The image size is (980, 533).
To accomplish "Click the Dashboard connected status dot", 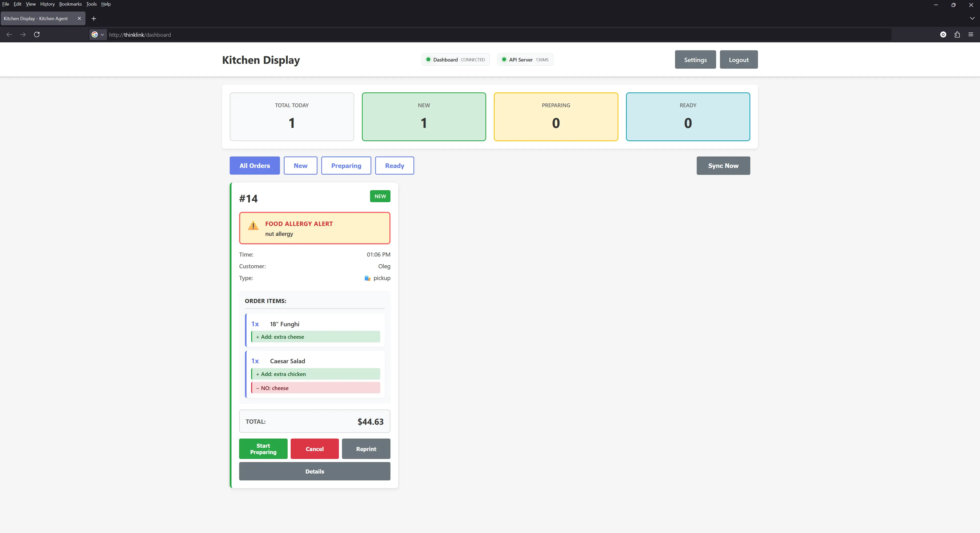I will coord(428,59).
